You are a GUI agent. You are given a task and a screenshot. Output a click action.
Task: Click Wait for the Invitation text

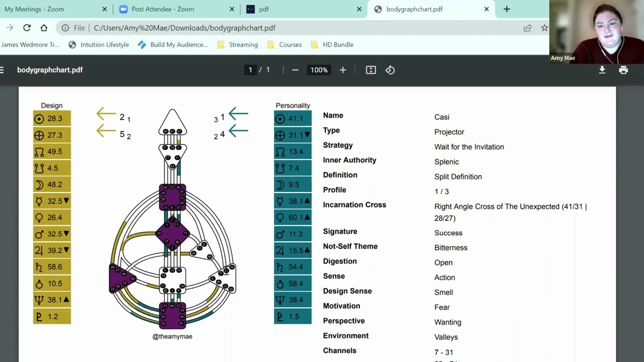pos(469,147)
